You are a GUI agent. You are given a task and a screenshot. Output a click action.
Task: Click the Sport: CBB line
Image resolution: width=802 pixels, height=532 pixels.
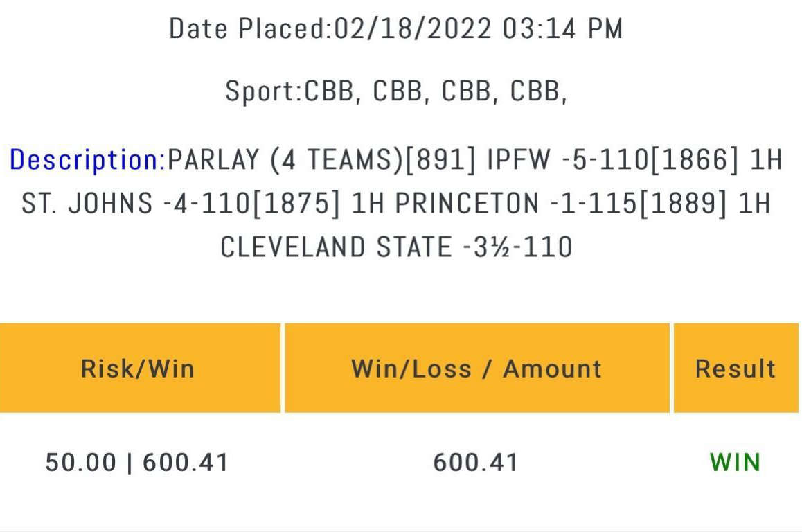pyautogui.click(x=396, y=91)
